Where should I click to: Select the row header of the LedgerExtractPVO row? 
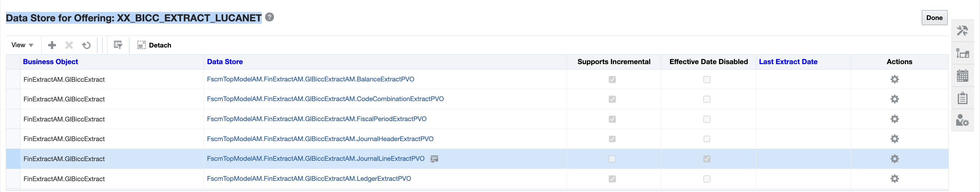13,179
